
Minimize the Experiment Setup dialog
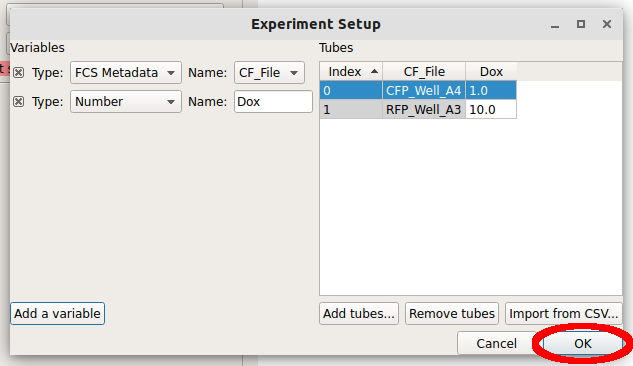pyautogui.click(x=555, y=25)
